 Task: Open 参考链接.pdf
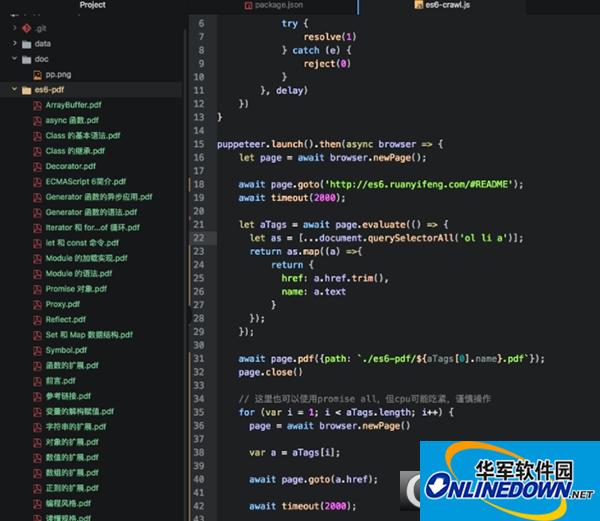68,396
